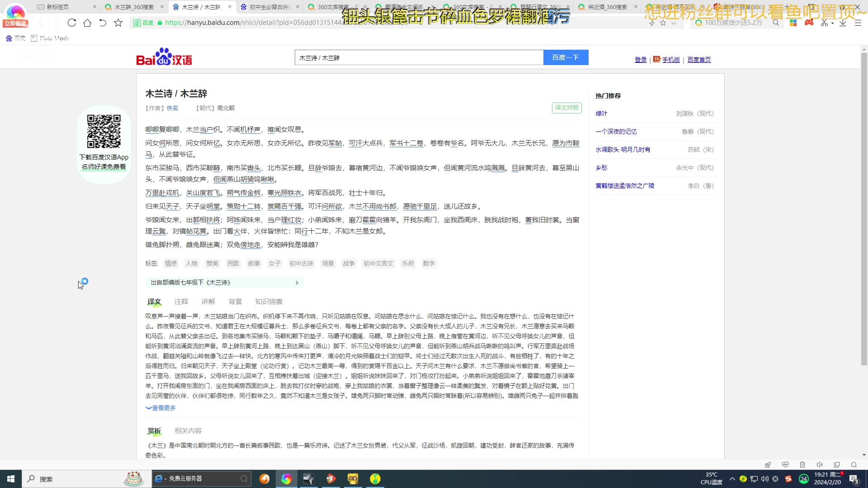
Task: Open the app grid icon in toolbar
Action: coord(793,23)
